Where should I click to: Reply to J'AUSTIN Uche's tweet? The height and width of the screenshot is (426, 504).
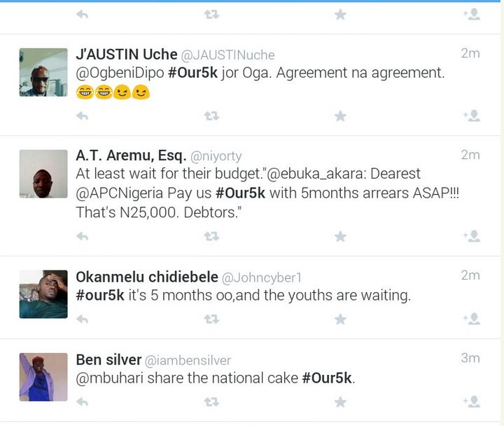[83, 116]
